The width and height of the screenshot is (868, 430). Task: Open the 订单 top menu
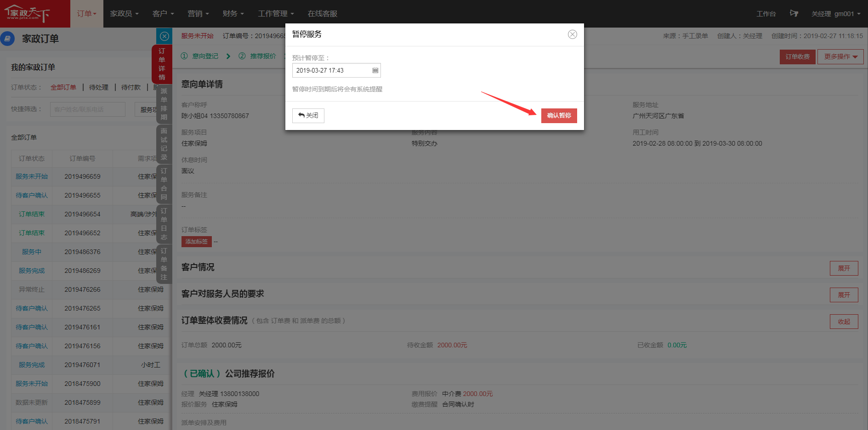[87, 14]
